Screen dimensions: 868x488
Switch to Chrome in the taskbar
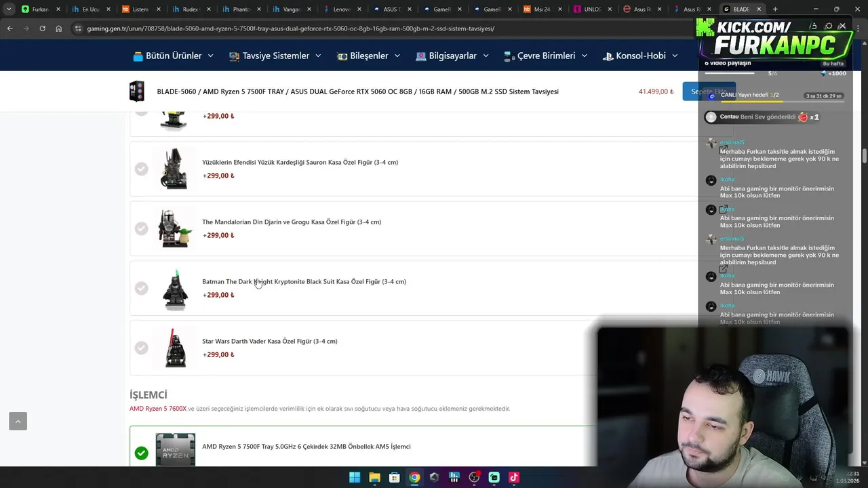(x=414, y=477)
